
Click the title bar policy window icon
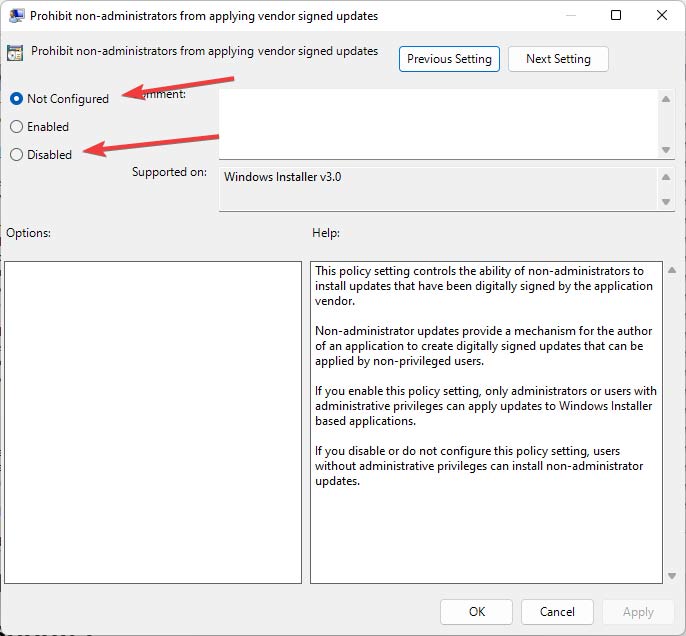click(x=17, y=16)
